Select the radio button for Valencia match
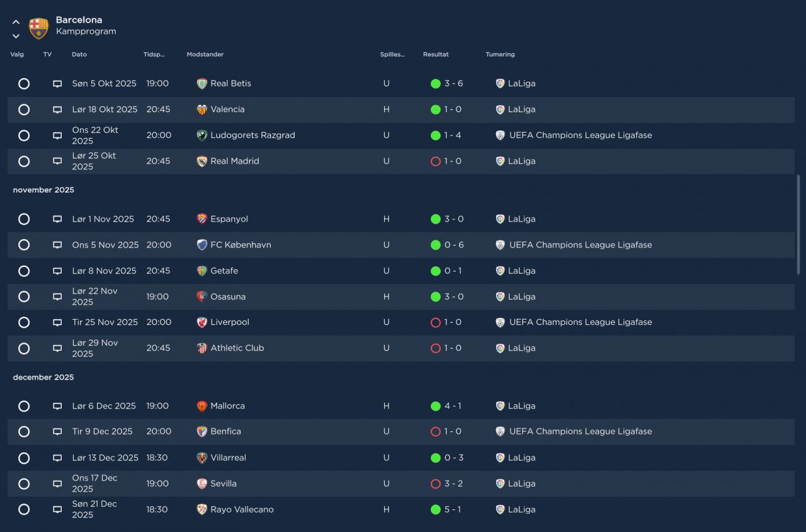This screenshot has width=806, height=532. 24,110
